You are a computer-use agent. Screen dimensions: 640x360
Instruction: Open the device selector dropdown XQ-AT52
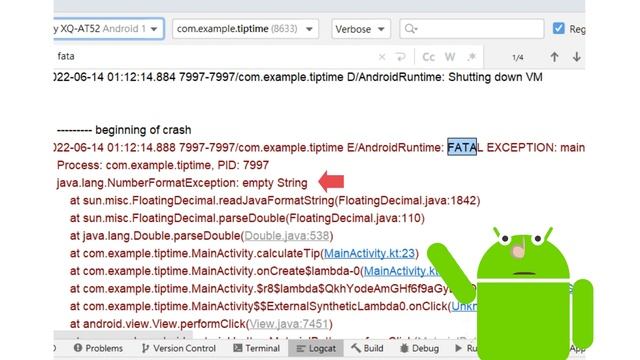[109, 29]
